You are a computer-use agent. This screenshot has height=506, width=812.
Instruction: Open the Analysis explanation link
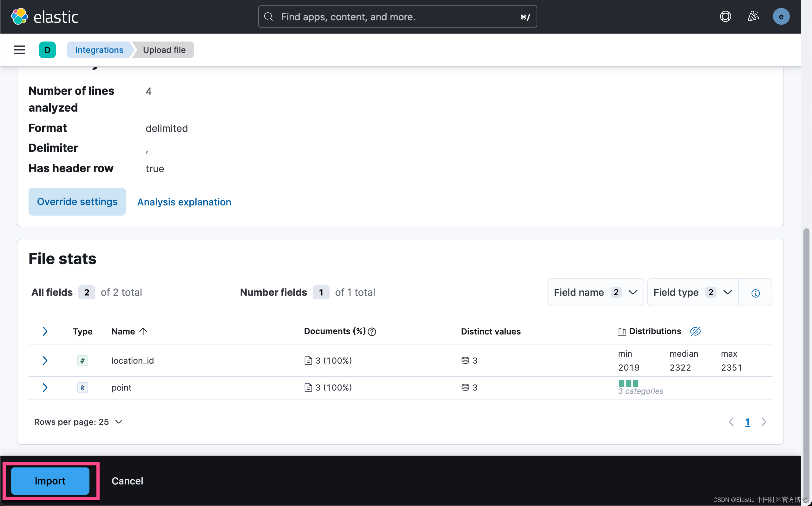[184, 202]
